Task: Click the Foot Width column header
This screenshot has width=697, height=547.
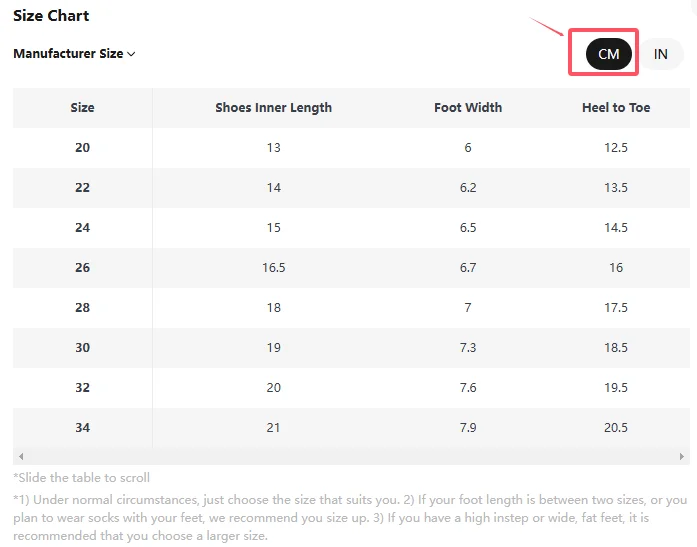Action: pyautogui.click(x=468, y=108)
